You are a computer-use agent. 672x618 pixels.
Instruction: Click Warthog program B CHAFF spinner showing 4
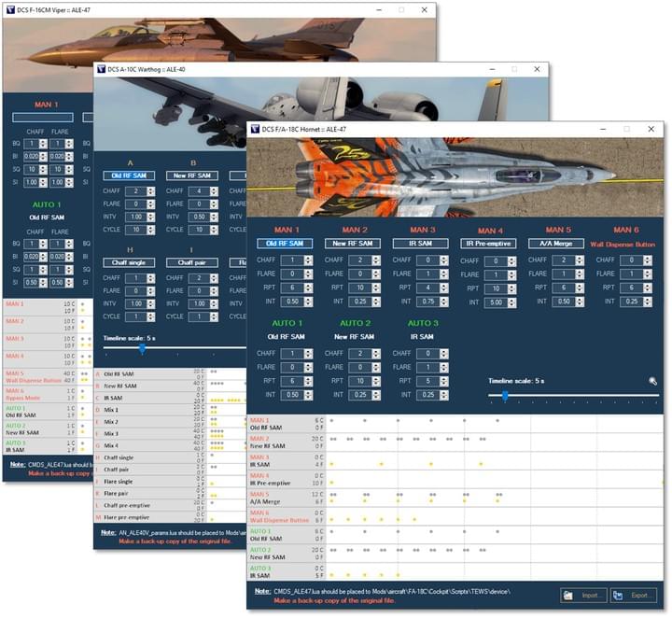[x=203, y=191]
